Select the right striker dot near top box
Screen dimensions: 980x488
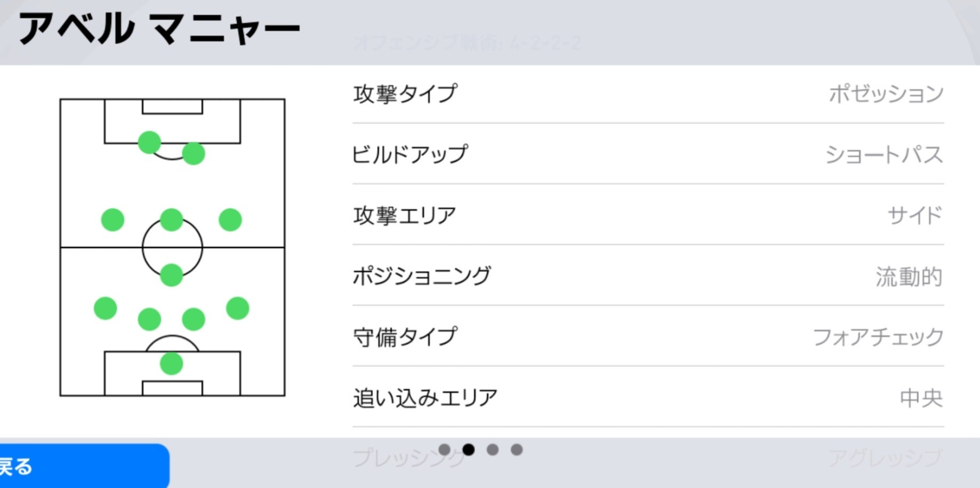(194, 154)
